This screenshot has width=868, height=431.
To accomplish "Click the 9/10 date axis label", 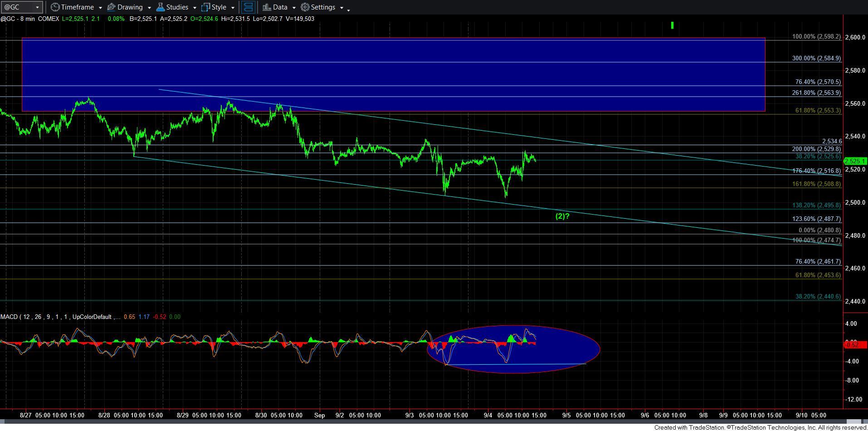I will click(802, 415).
